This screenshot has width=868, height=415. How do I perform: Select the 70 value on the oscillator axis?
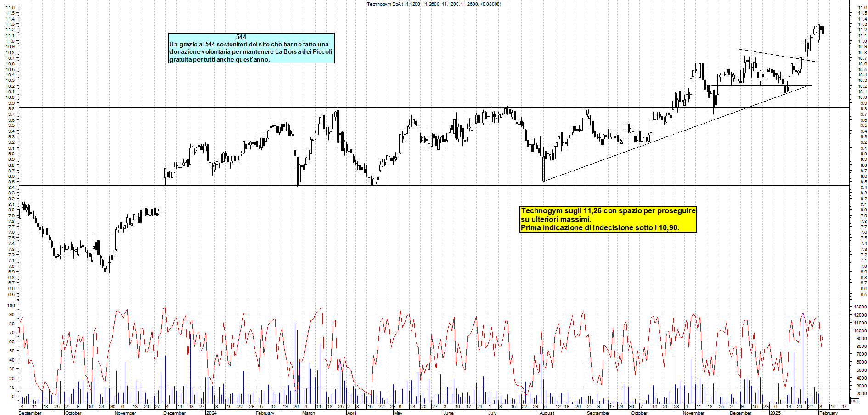pos(12,332)
